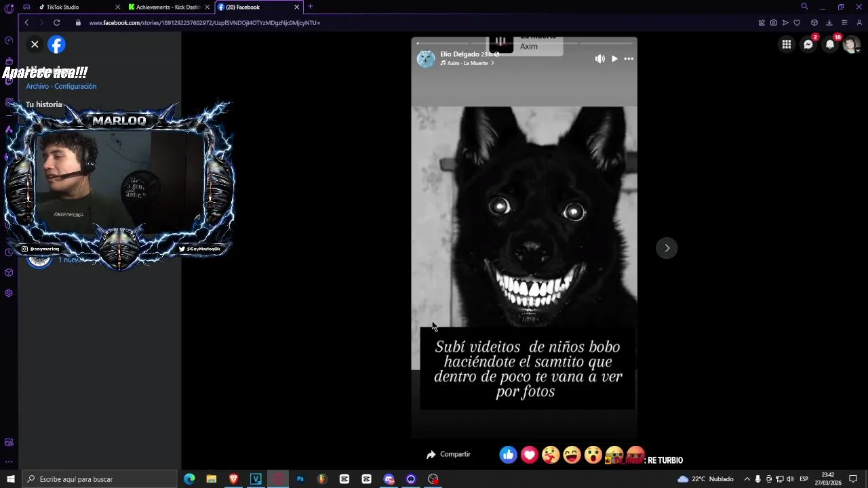React with the Haha emoji
Image resolution: width=868 pixels, height=488 pixels.
pos(572,455)
